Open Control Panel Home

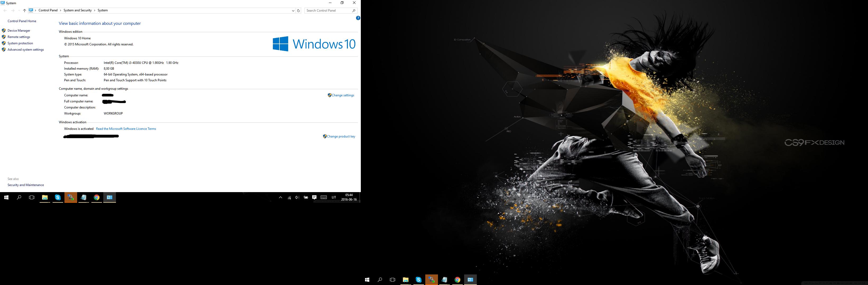pyautogui.click(x=22, y=21)
